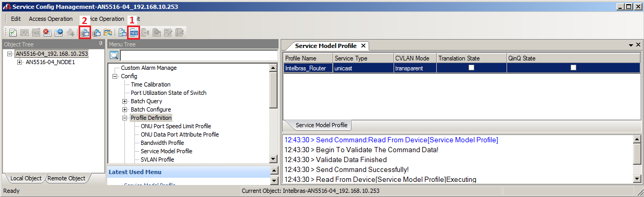
Task: Click log line 'Validate Data Finished'
Action: 335,159
